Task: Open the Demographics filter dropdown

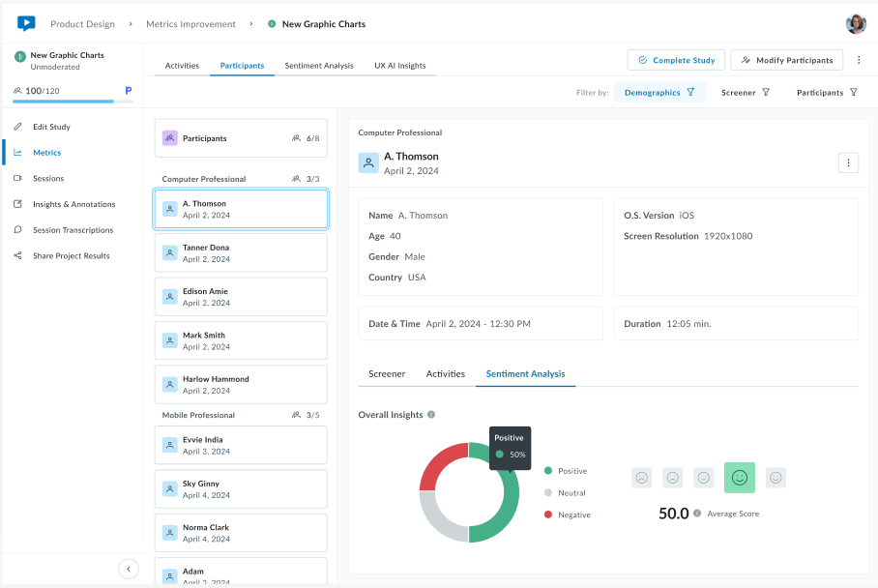Action: point(658,92)
